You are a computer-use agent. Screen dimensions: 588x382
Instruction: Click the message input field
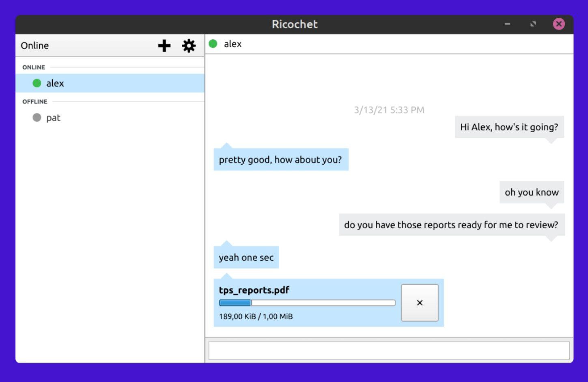click(389, 350)
